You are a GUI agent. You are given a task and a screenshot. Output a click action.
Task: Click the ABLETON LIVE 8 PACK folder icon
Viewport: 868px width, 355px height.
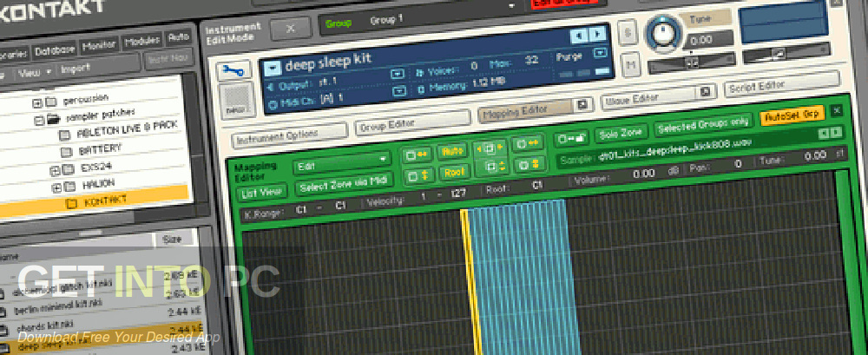click(x=64, y=135)
